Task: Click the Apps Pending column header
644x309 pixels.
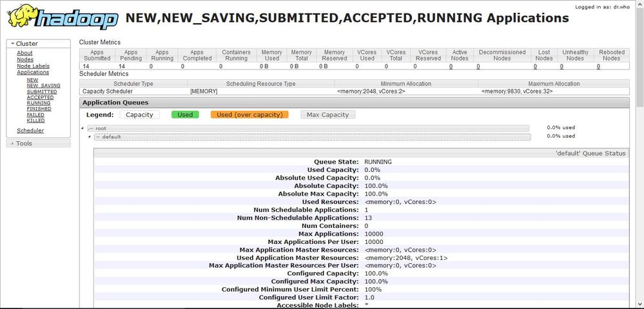Action: [131, 55]
